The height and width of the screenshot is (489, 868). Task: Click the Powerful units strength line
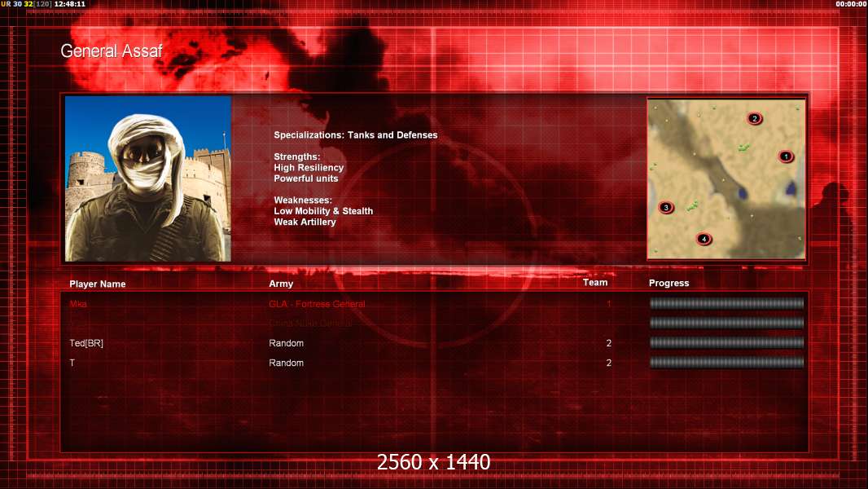[x=305, y=178]
